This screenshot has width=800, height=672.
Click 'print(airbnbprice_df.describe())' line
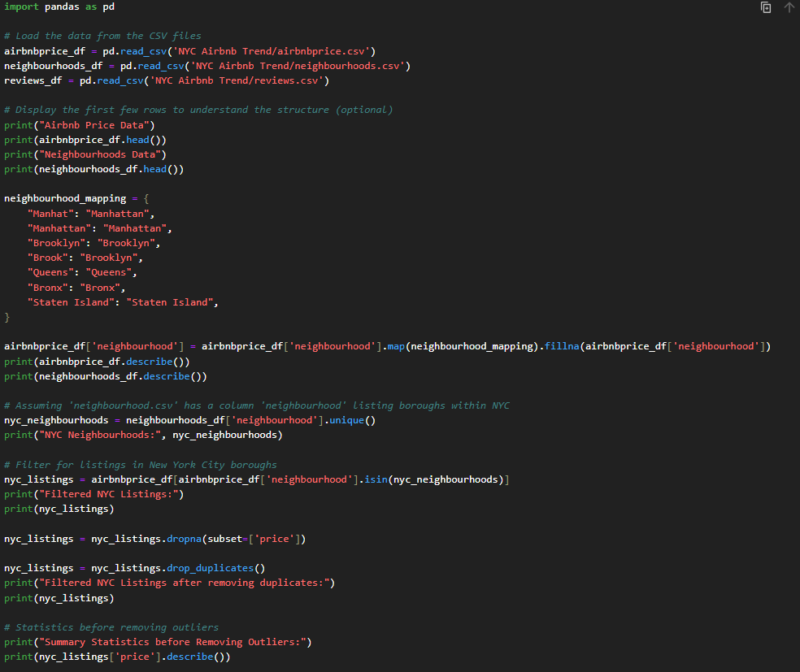pos(97,362)
